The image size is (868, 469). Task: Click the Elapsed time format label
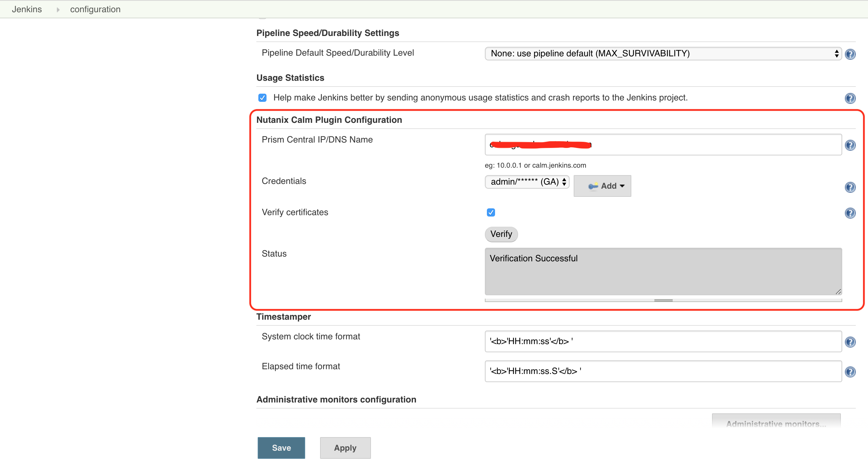pos(301,366)
